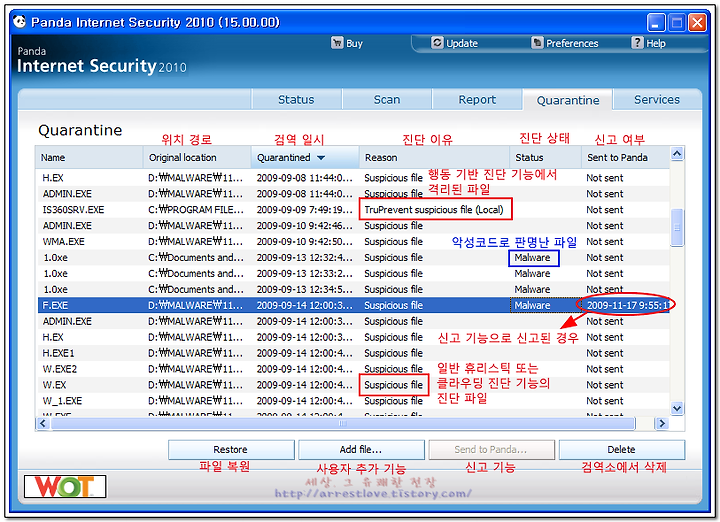
Task: Click the WOT logo
Action: point(65,486)
